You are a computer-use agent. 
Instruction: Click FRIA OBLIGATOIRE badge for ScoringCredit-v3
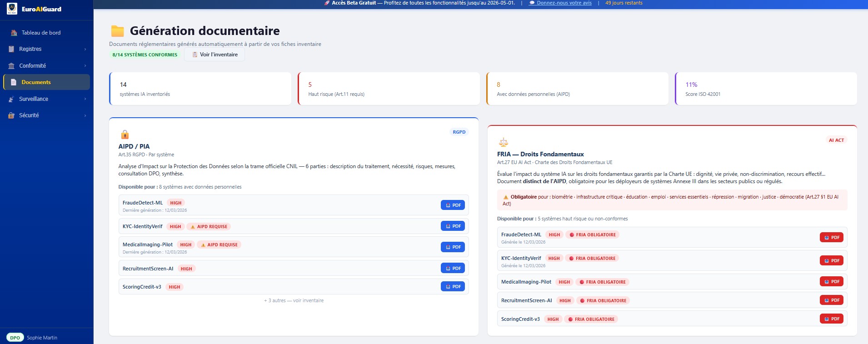591,319
